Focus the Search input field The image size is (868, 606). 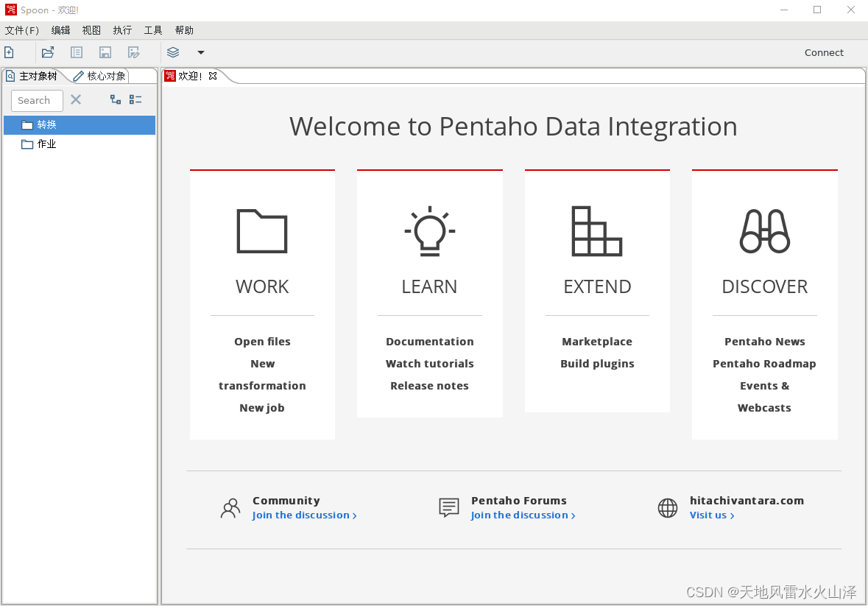37,101
